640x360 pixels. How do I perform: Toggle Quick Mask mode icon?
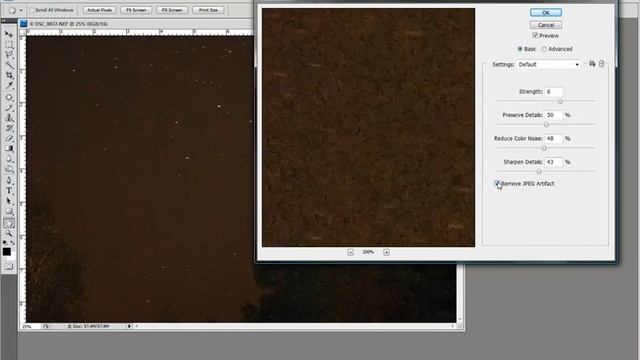(x=9, y=267)
